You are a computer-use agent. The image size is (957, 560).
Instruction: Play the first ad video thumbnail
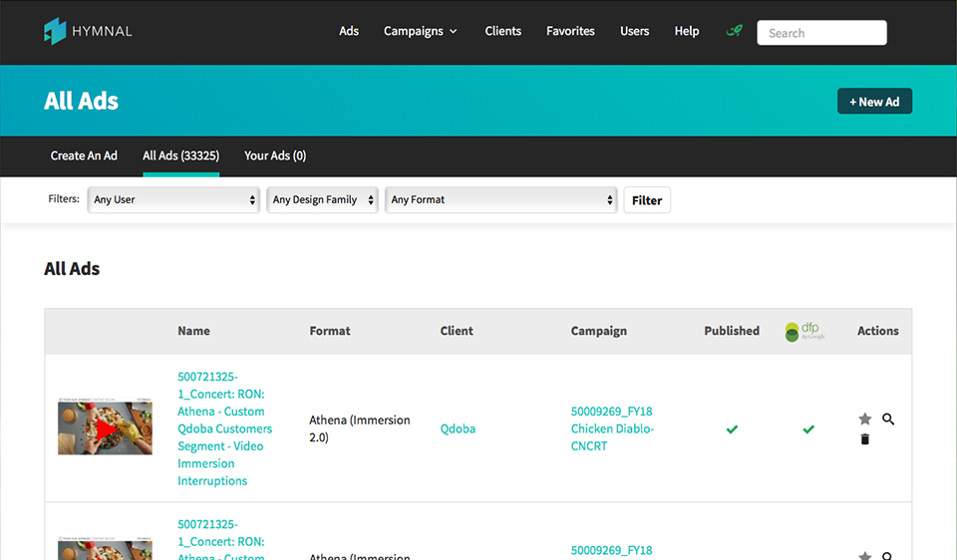105,428
